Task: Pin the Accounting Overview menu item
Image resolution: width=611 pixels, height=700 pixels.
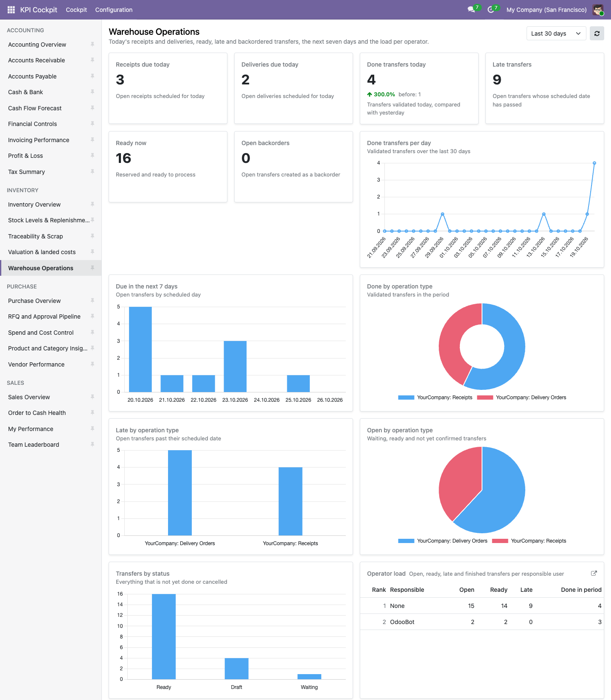Action: [92, 44]
